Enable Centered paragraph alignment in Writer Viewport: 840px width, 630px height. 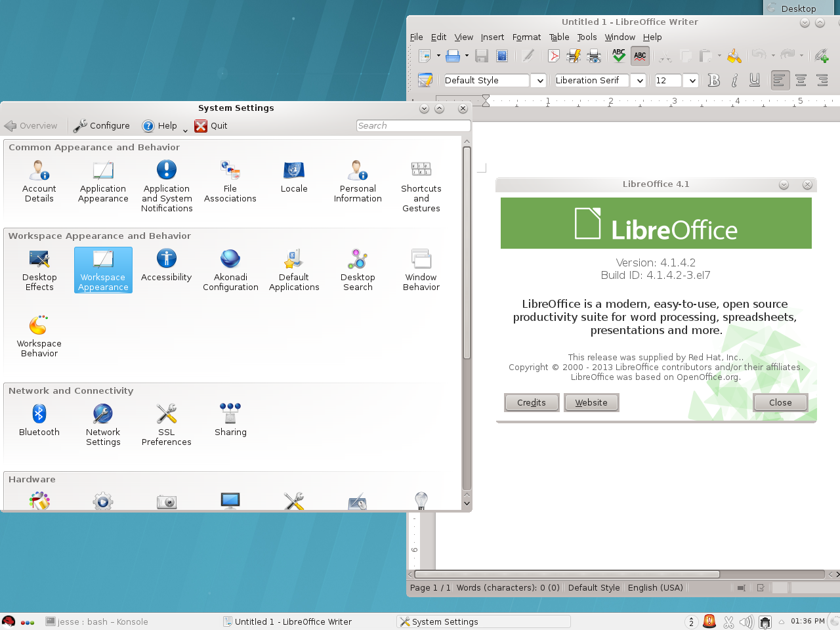801,80
